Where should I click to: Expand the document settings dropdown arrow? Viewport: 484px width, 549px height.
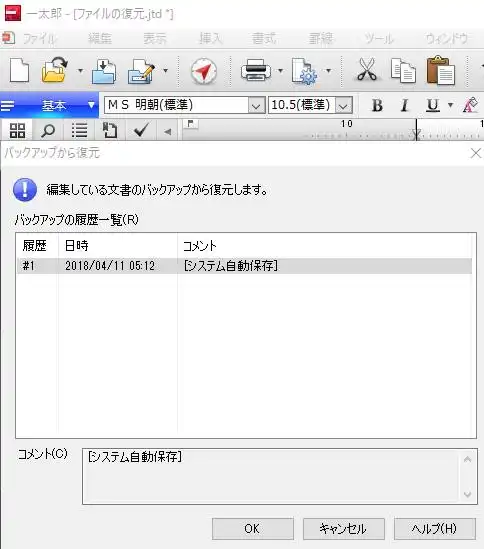tap(328, 71)
